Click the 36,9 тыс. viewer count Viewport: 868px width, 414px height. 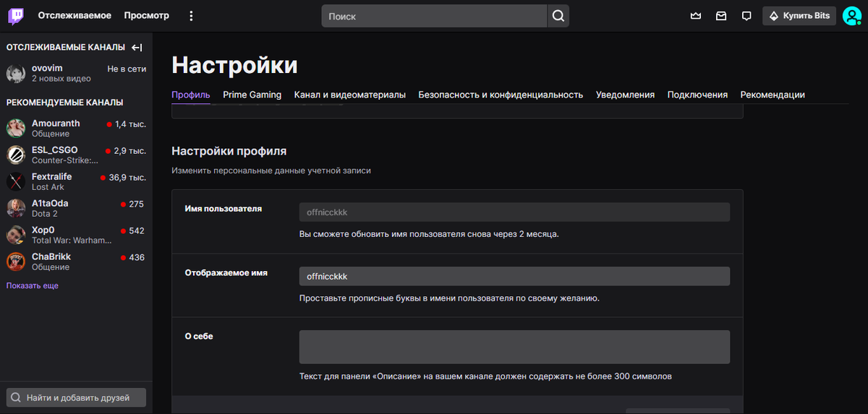coord(127,178)
